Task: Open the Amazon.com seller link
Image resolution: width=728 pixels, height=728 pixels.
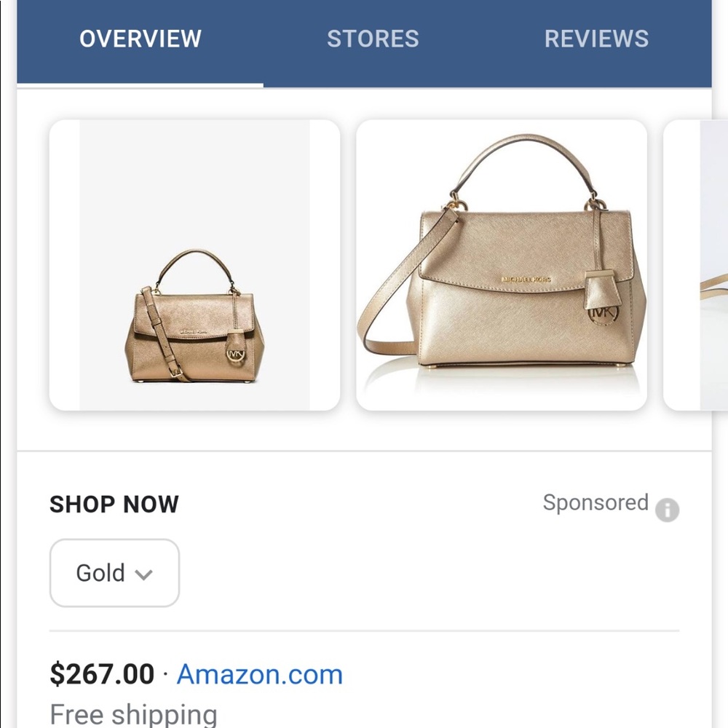Action: (259, 674)
